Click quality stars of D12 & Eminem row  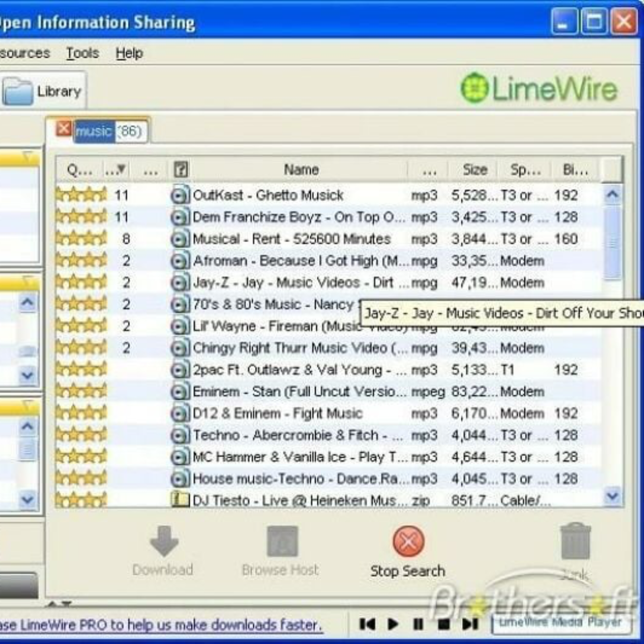(81, 412)
